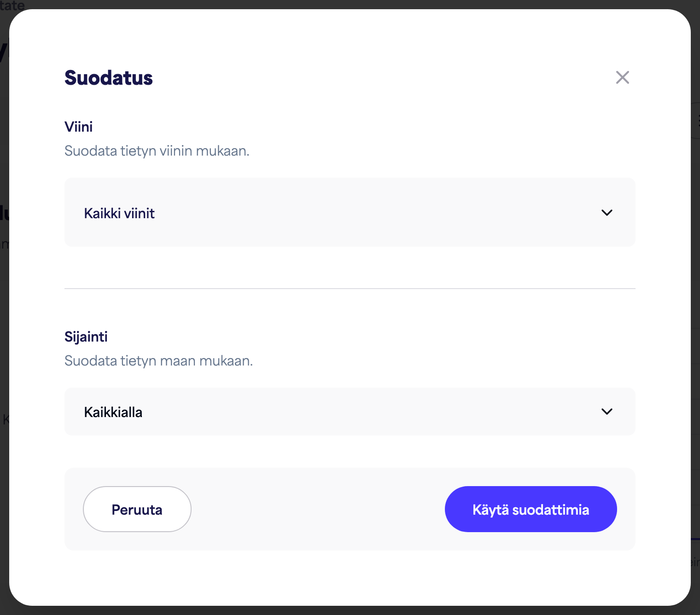Click the divider line between Viini and Sijainti
The image size is (700, 615).
pos(350,289)
